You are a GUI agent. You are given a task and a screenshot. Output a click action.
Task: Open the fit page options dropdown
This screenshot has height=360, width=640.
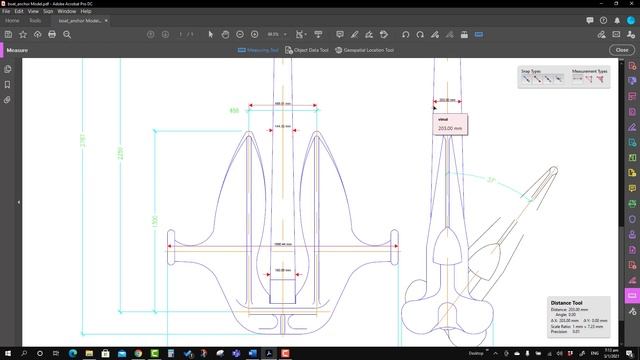[300, 35]
